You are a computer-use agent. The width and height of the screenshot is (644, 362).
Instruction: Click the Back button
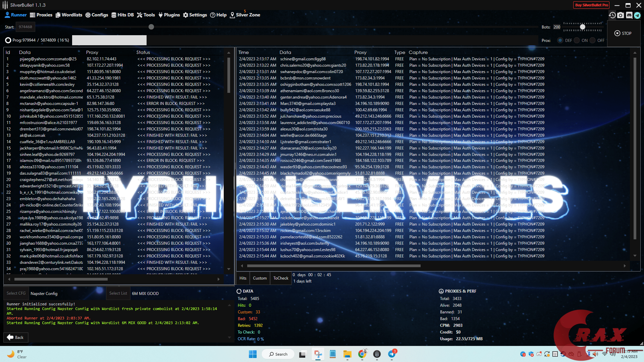pos(16,338)
